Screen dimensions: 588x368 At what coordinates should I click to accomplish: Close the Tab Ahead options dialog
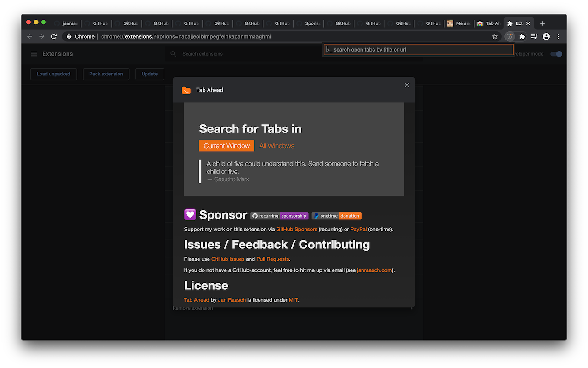pyautogui.click(x=407, y=85)
